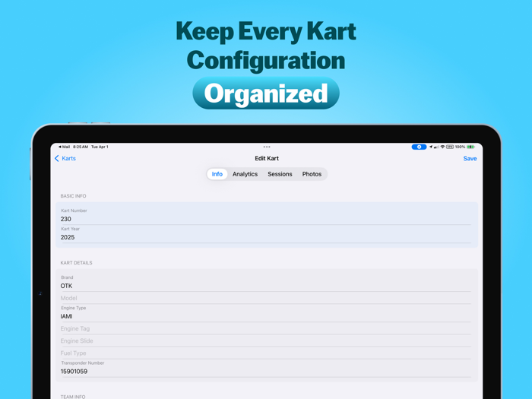This screenshot has width=532, height=399.
Task: Click the 'Edit Kart' title text
Action: tap(267, 158)
